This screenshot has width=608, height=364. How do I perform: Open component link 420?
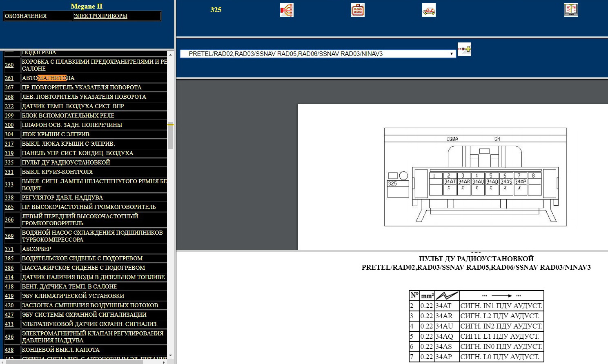[x=9, y=305]
